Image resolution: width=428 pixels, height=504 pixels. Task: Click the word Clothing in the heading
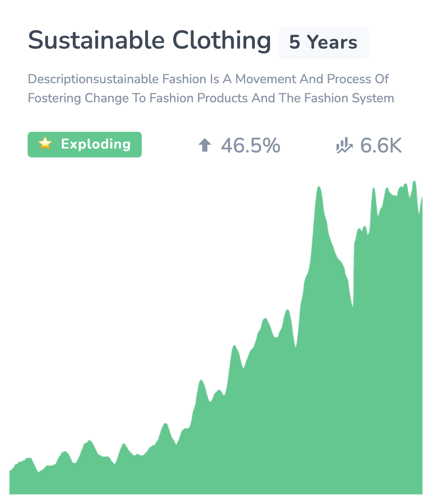[x=221, y=41]
